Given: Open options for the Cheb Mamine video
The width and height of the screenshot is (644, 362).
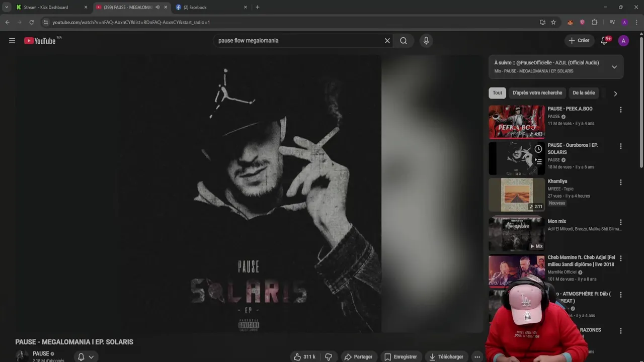Looking at the screenshot, I should pos(621,258).
